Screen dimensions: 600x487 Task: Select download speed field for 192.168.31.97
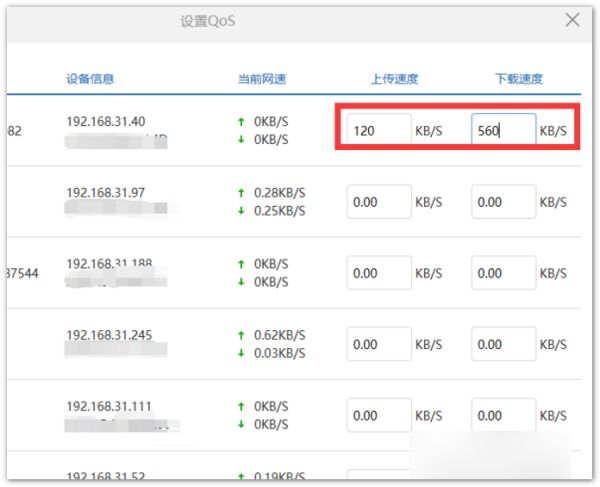503,202
